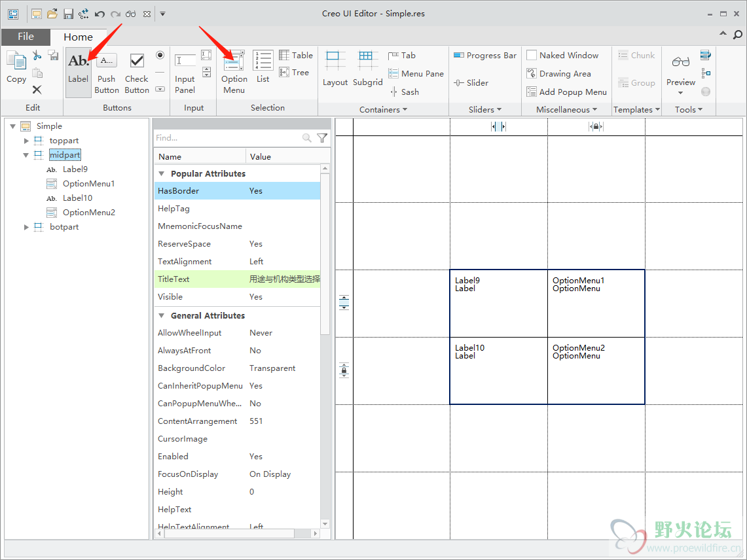Click Add Popup Menu
This screenshot has width=747, height=560.
566,92
